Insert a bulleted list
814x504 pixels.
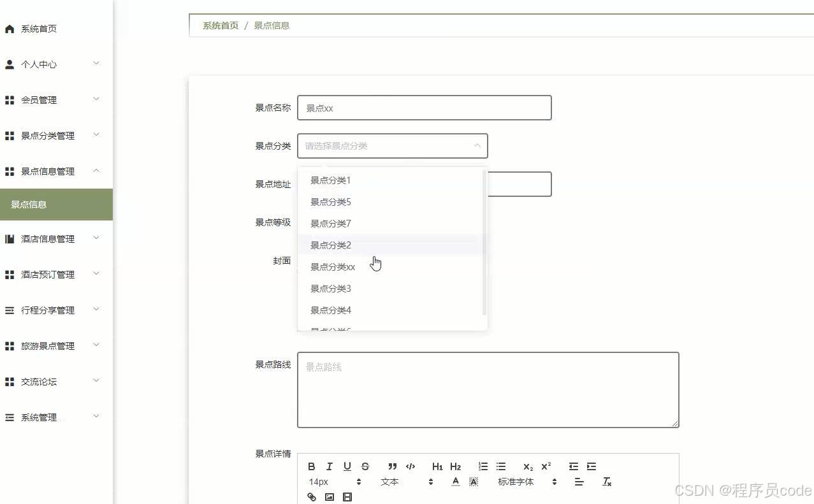click(501, 466)
